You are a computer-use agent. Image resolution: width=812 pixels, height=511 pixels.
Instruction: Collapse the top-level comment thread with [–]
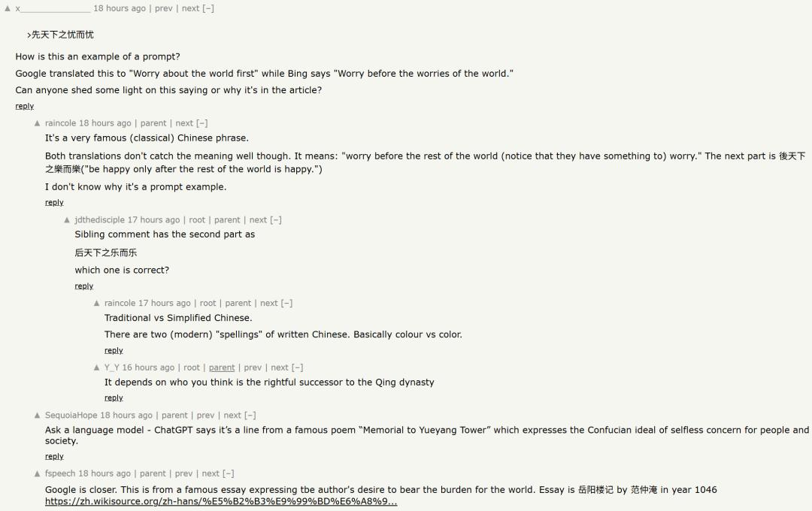pyautogui.click(x=208, y=8)
